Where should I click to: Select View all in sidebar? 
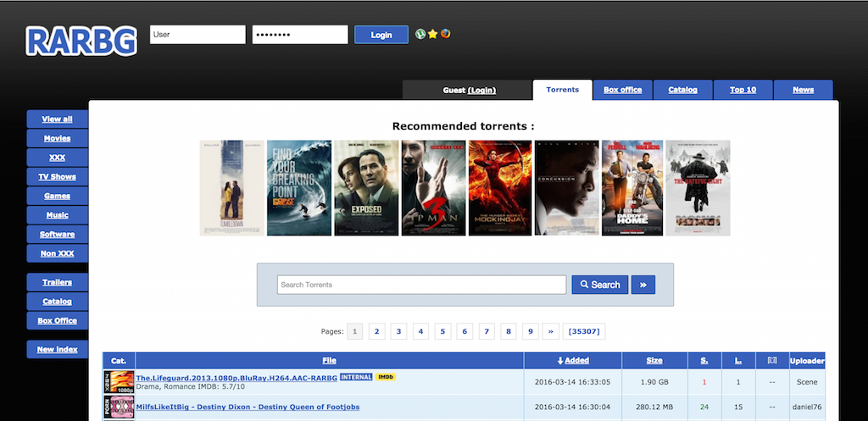(57, 119)
